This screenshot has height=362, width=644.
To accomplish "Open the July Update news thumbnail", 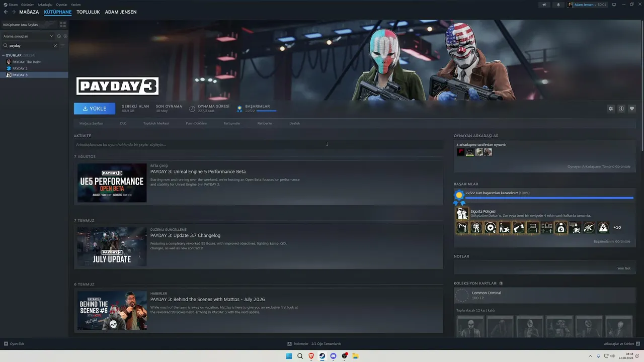I will [x=112, y=246].
